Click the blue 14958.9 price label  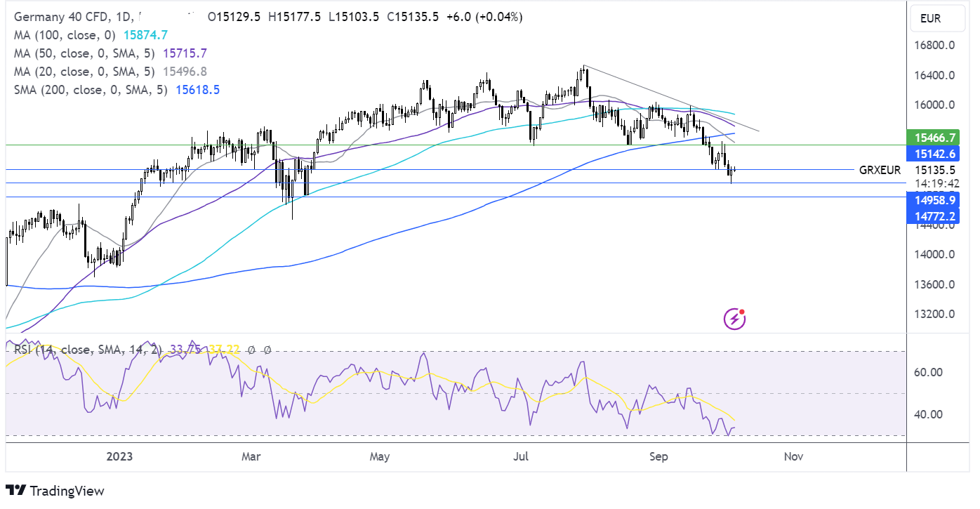[933, 200]
